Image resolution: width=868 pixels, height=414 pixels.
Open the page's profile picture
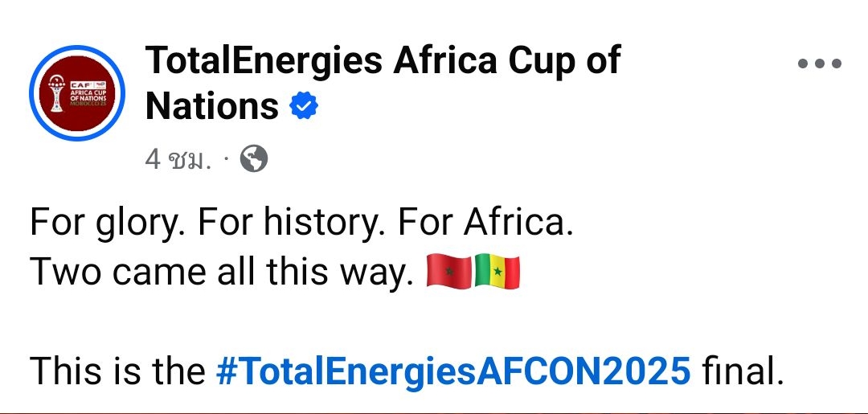77,93
